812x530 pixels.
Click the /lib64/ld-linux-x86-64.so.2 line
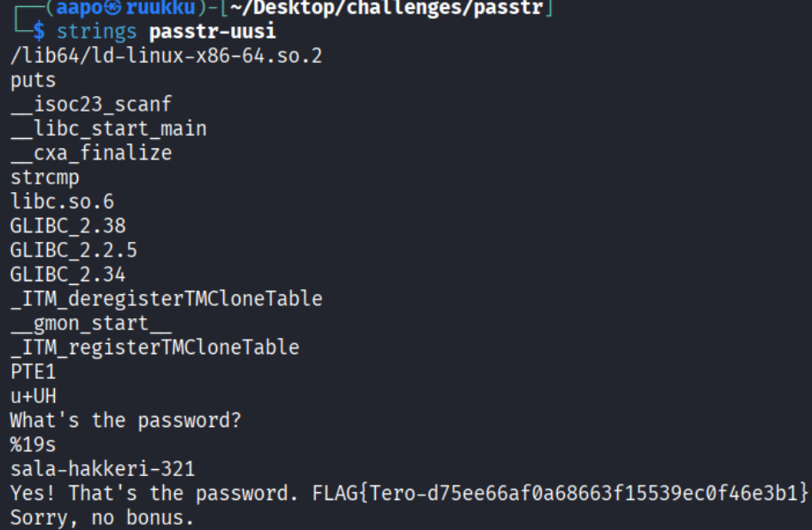(167, 57)
